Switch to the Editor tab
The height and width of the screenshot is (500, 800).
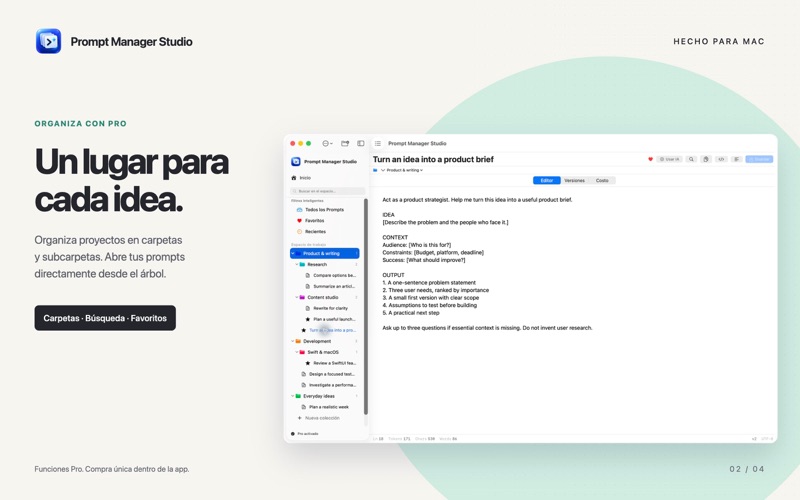click(x=547, y=181)
